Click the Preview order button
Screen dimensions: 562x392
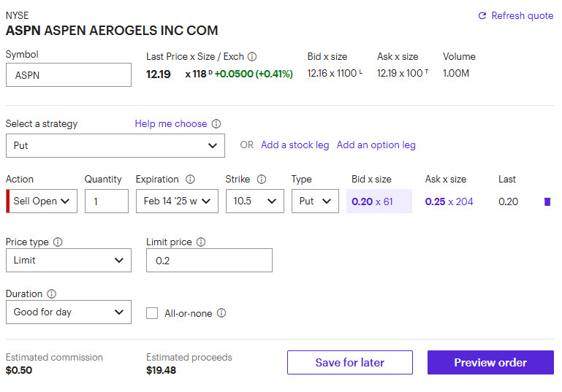490,362
